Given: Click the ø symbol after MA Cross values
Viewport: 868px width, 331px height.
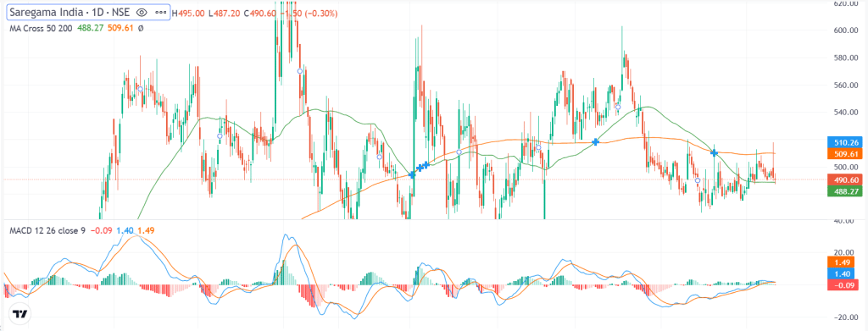Looking at the screenshot, I should point(141,28).
